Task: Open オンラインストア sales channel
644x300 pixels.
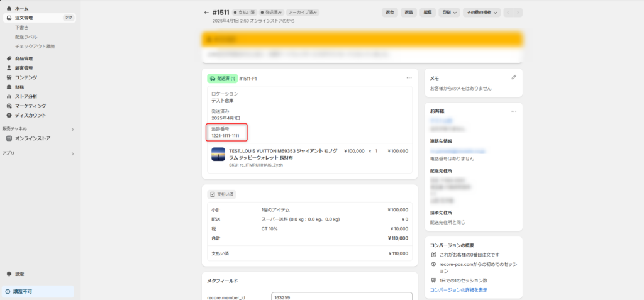Action: (x=33, y=138)
